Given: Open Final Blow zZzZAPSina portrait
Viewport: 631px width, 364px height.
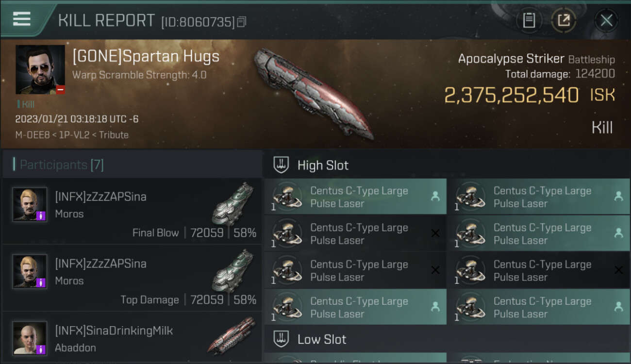Looking at the screenshot, I should (x=30, y=204).
